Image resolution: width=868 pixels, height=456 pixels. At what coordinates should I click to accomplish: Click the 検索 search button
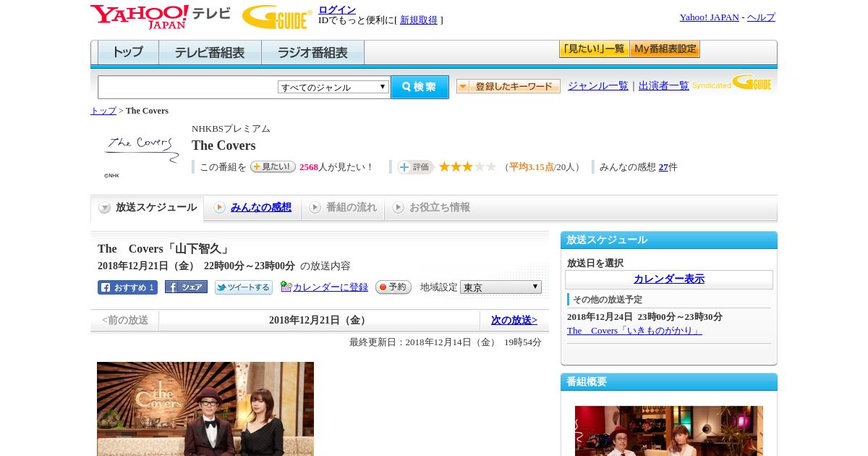click(420, 87)
